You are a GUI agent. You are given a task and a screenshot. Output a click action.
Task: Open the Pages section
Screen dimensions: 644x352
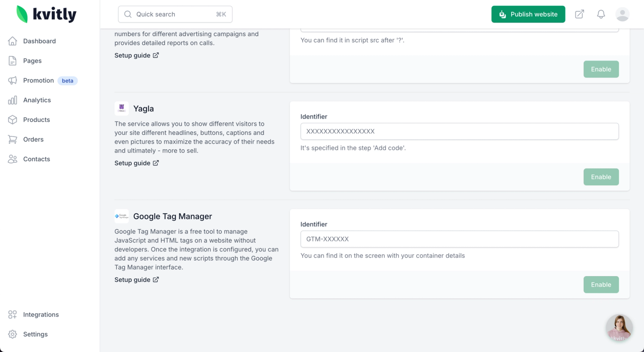(32, 61)
